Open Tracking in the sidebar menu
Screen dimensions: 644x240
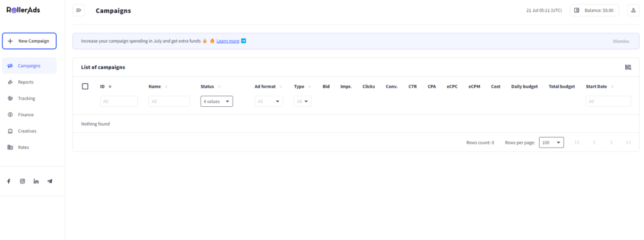[x=29, y=99]
